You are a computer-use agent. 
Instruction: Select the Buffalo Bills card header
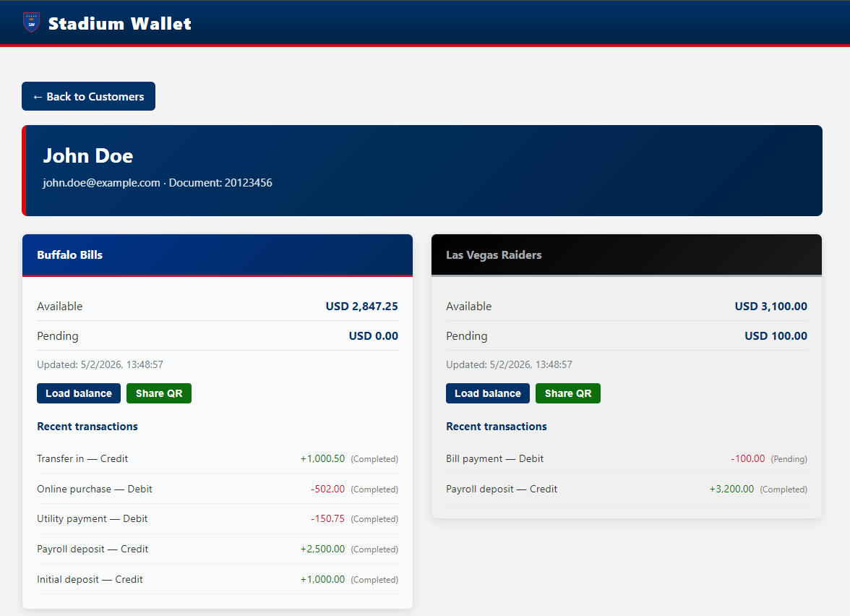click(x=217, y=255)
